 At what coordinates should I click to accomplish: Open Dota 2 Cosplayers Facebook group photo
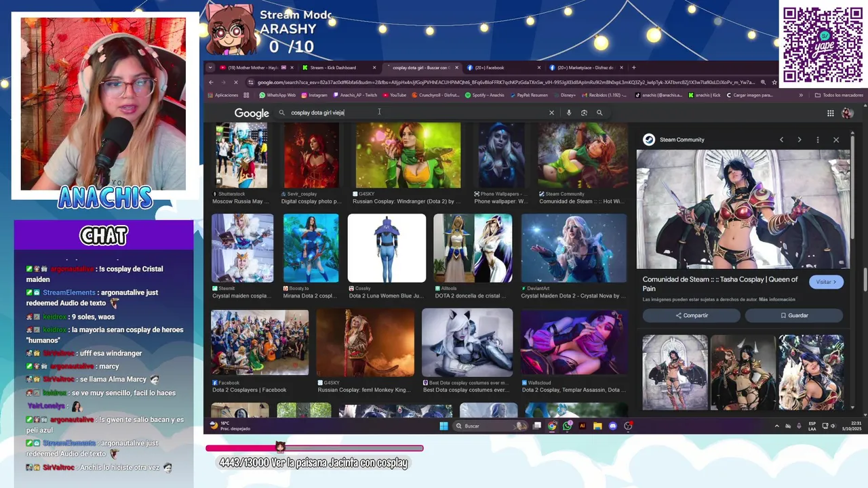point(260,342)
